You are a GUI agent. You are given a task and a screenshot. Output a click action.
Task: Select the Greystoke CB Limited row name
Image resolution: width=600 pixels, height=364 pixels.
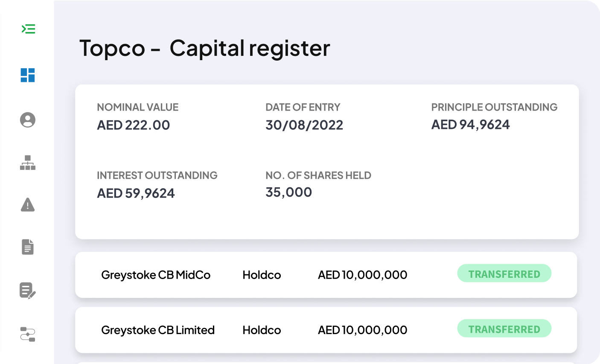coord(158,330)
